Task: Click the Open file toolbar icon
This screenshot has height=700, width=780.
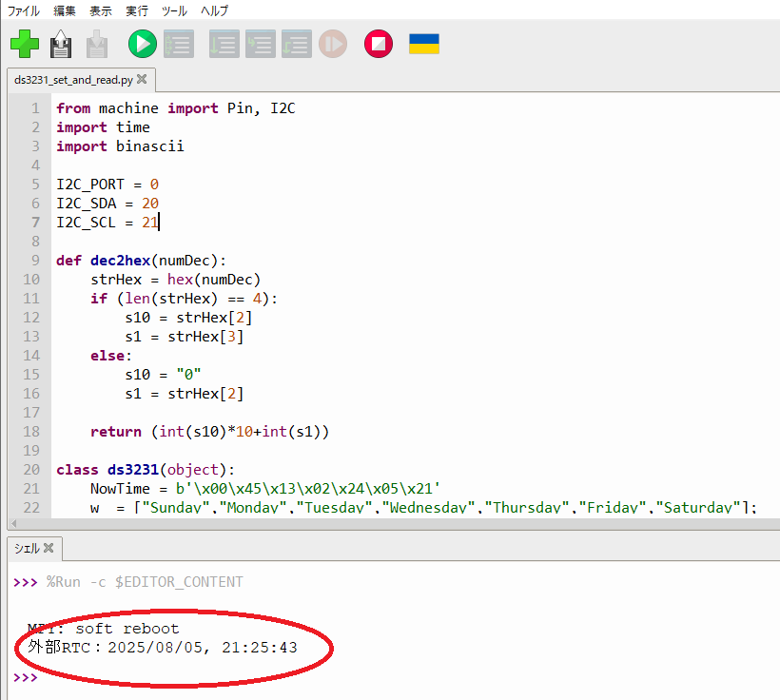Action: pos(61,44)
